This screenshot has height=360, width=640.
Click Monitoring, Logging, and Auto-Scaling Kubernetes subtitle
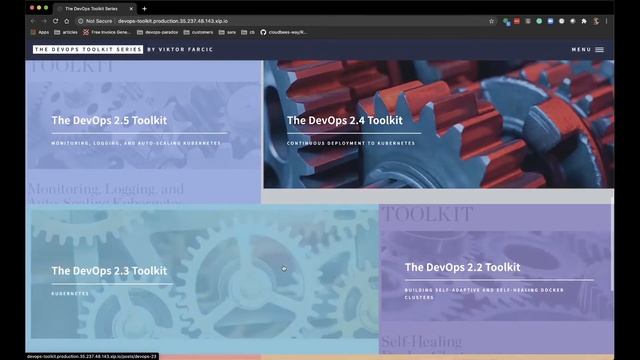click(x=136, y=143)
